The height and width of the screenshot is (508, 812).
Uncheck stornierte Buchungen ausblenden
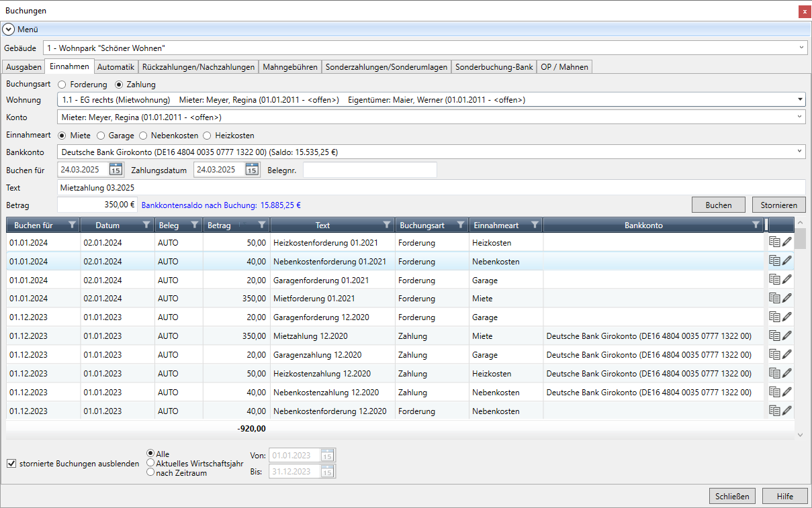pos(11,463)
